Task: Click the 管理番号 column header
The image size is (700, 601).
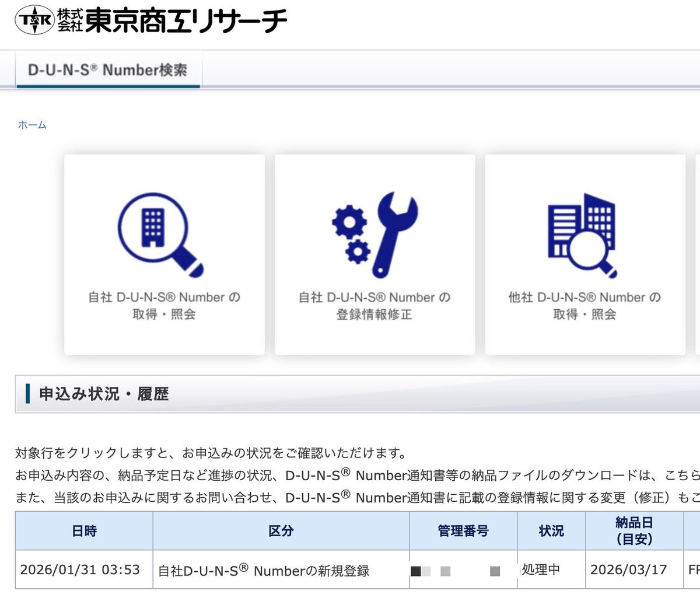Action: click(463, 531)
